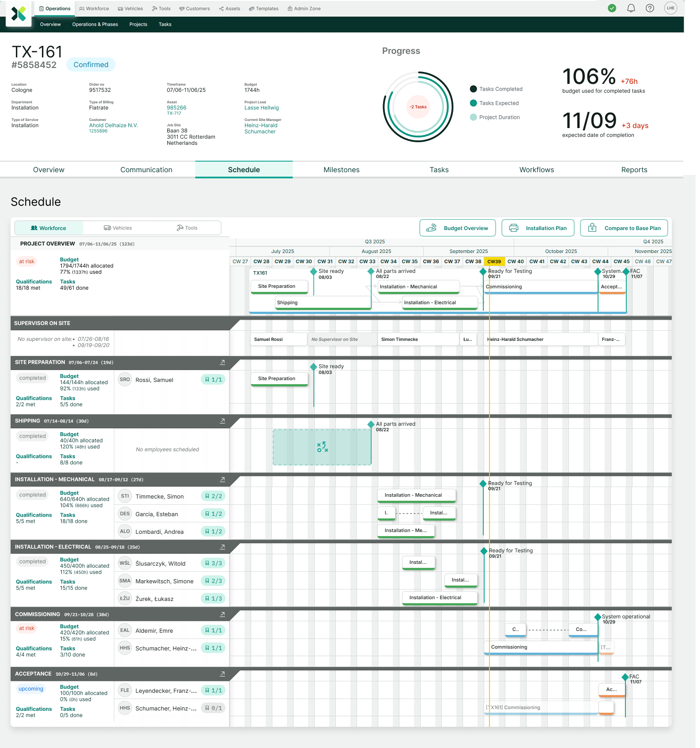Open Site Preparation phase via arrow icon
Screen dimensions: 700x748
pos(222,363)
